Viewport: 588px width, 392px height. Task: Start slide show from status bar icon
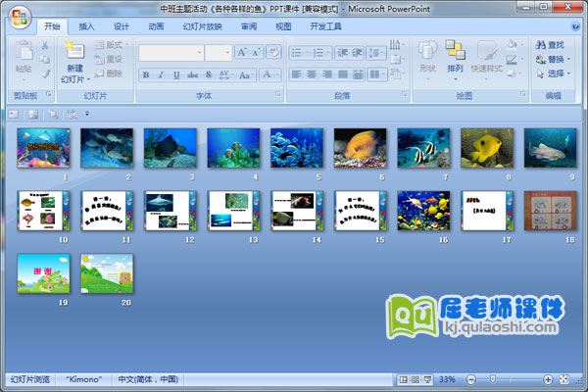(x=426, y=378)
